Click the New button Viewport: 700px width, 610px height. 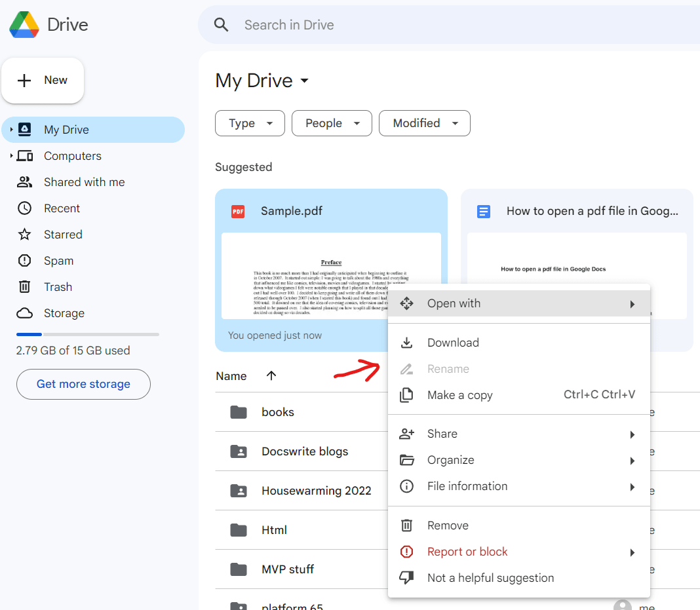[x=43, y=80]
